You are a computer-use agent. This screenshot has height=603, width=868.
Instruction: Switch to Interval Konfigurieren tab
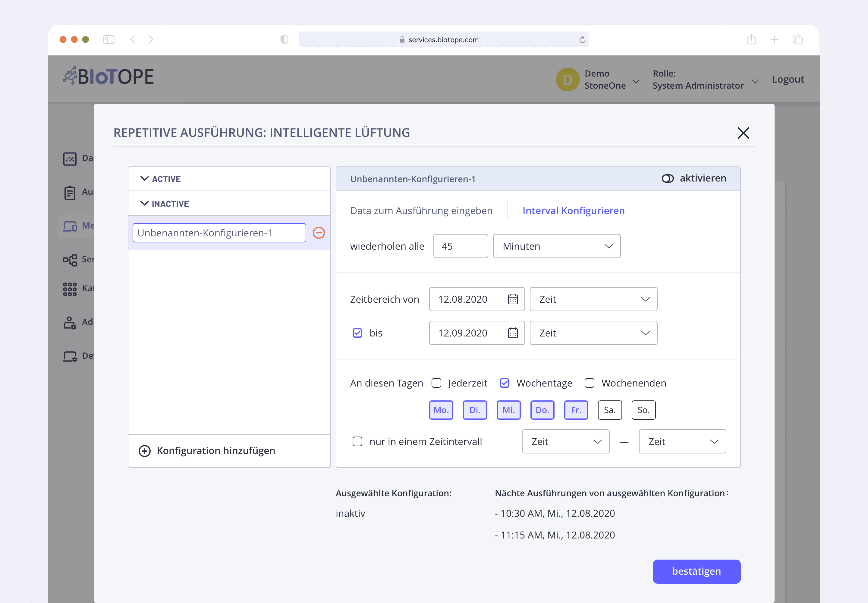click(x=573, y=210)
